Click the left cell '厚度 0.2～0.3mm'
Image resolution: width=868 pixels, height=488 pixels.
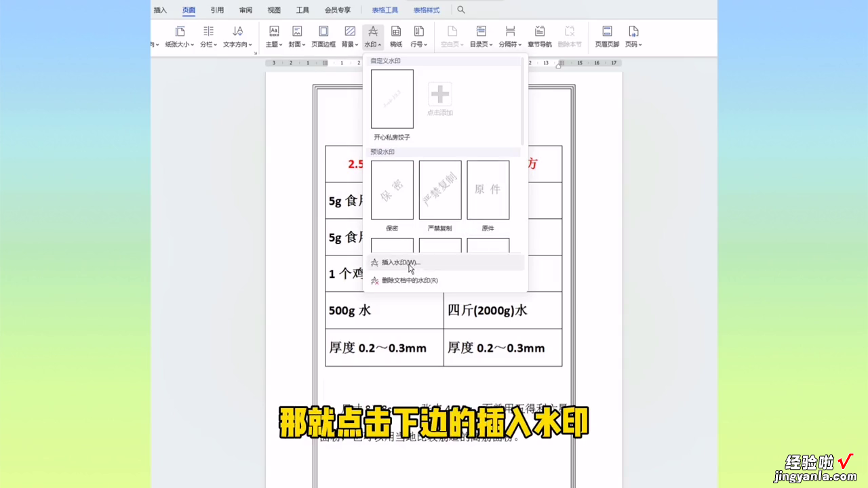coord(384,348)
